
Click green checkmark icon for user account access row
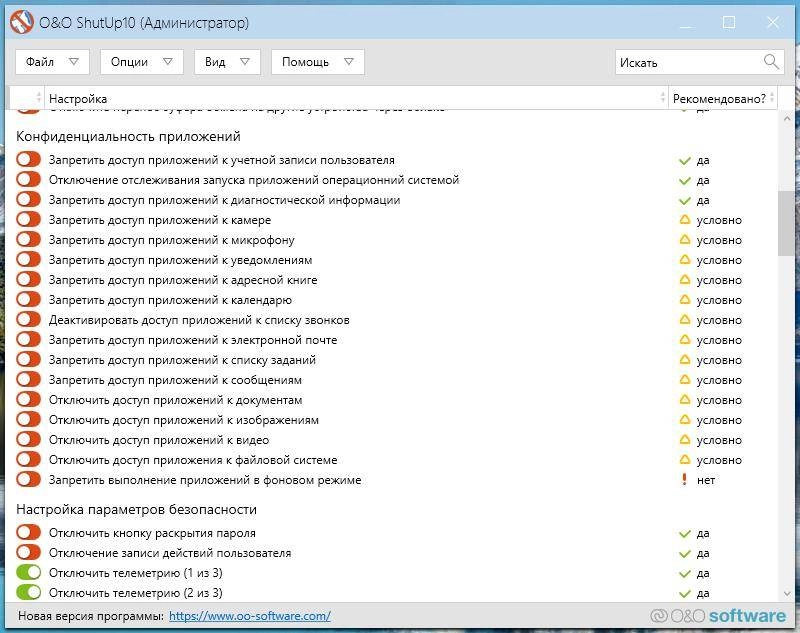tap(685, 161)
